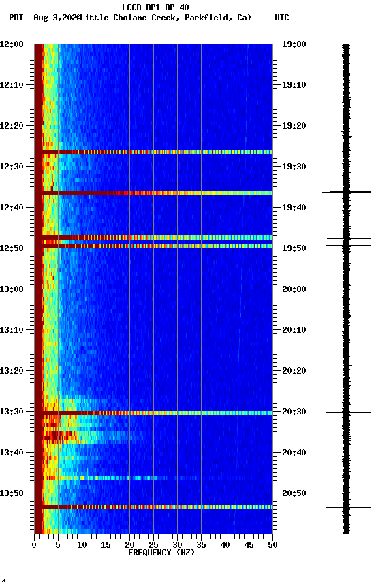376x588 pixels.
Task: Click the seismogram spike near 20:30 UTC
Action: point(349,413)
